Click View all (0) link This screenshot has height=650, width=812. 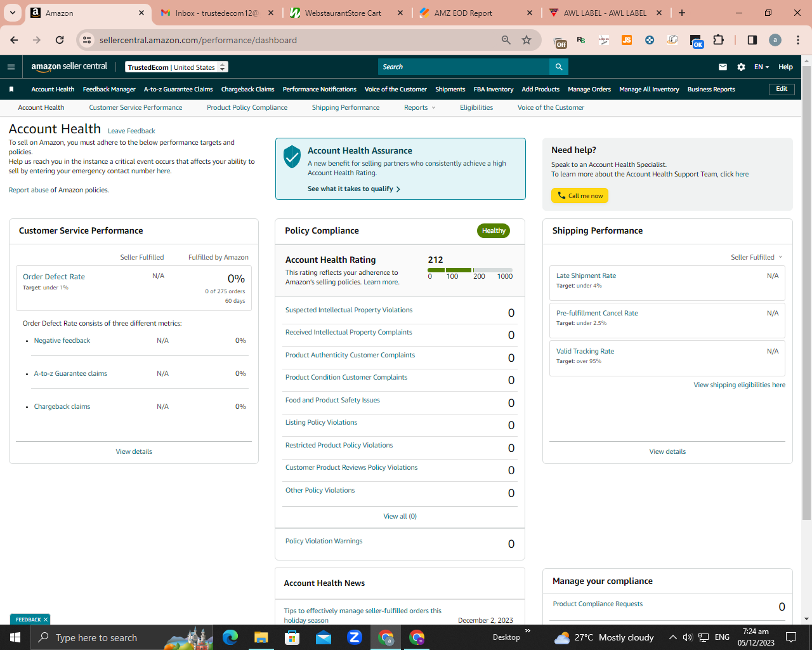coord(400,517)
